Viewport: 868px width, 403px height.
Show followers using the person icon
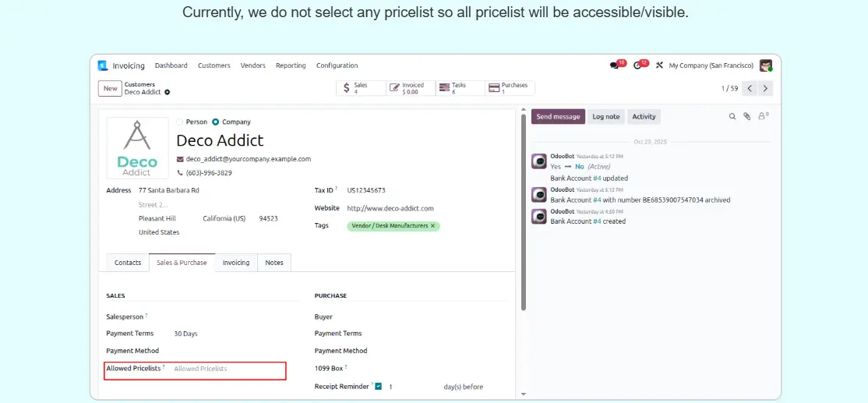pyautogui.click(x=762, y=116)
